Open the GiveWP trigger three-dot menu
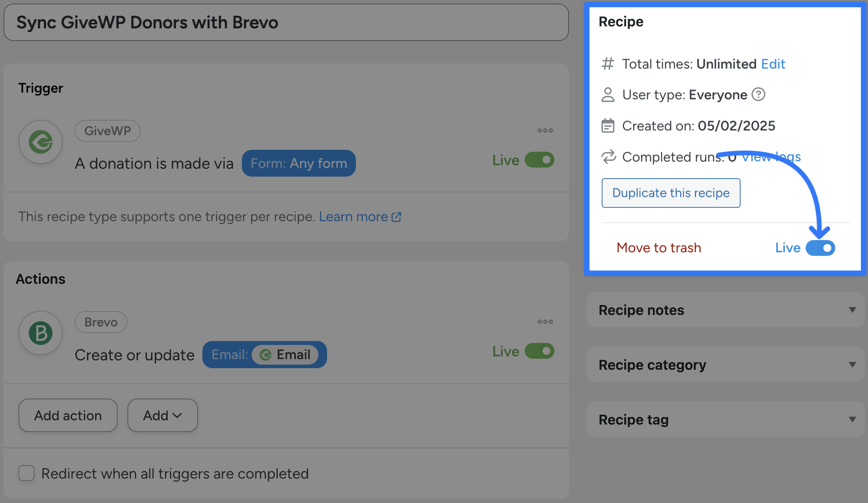The height and width of the screenshot is (503, 868). [x=545, y=130]
